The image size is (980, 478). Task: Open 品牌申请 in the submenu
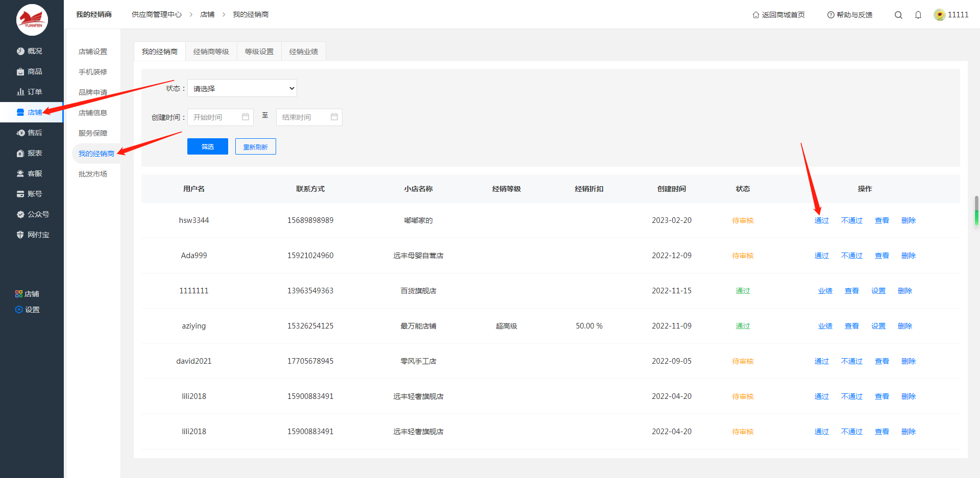(93, 92)
